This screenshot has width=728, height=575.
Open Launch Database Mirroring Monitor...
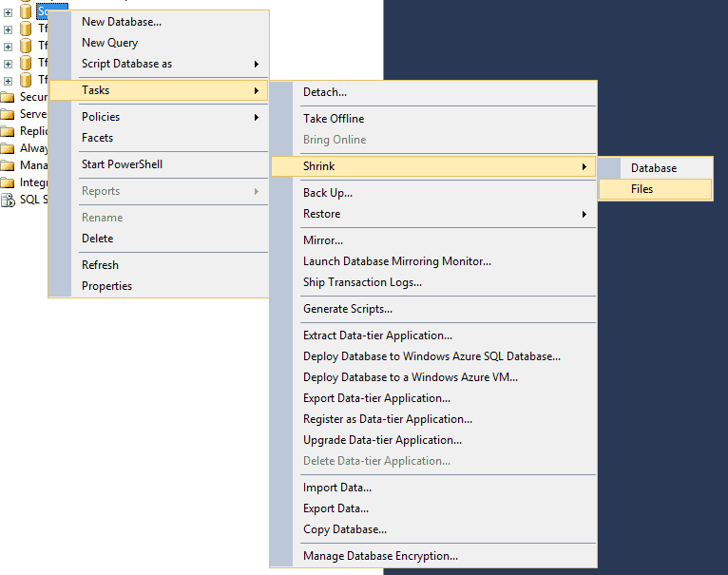click(433, 261)
